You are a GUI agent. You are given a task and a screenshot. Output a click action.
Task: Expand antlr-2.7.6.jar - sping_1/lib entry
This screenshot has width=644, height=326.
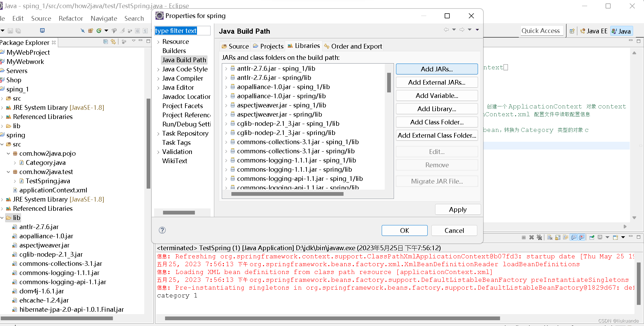pos(226,69)
